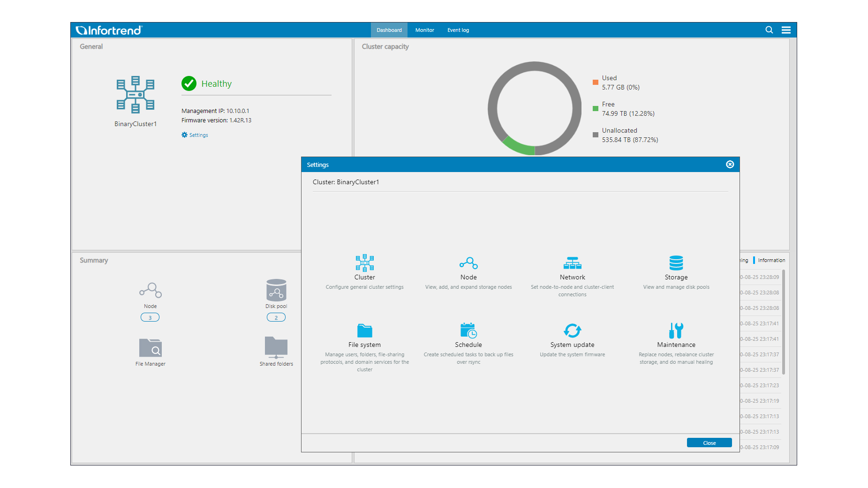The height and width of the screenshot is (488, 868).
Task: Click the event timestamp ending 23:17:19
Action: [760, 401]
